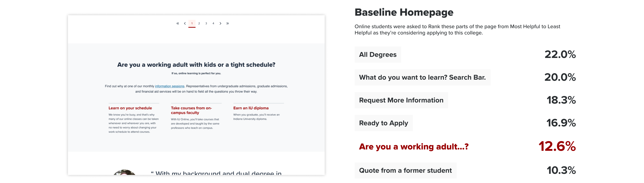Click the red Are you a working adult label
Screen dimensions: 644x183
(x=413, y=147)
